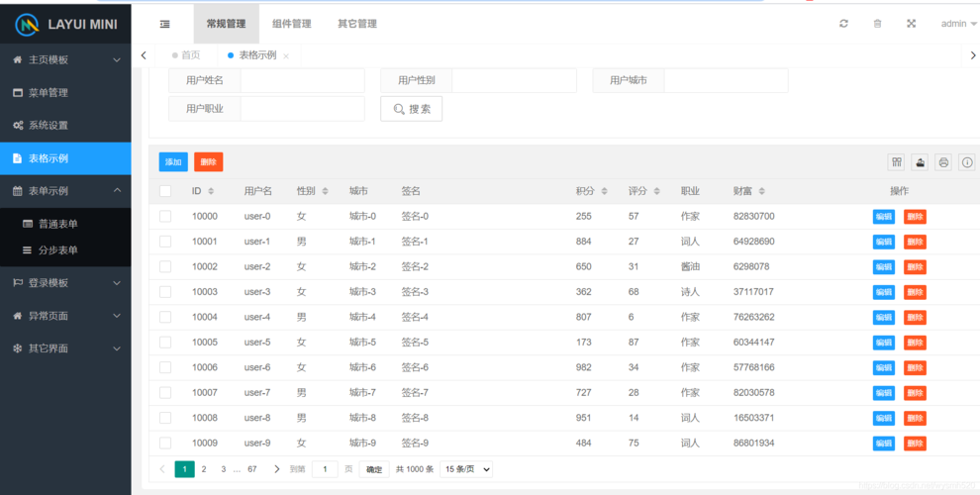Click the trash clear-cache icon in top bar

point(877,24)
